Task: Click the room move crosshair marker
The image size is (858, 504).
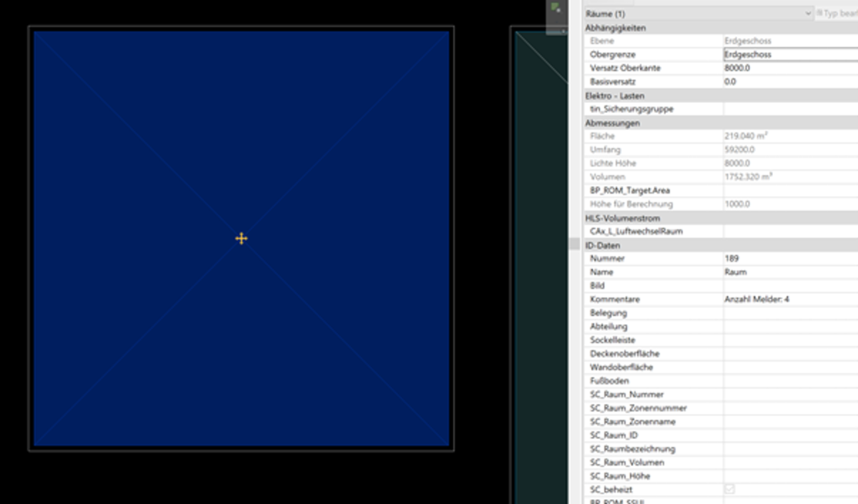Action: (x=241, y=238)
